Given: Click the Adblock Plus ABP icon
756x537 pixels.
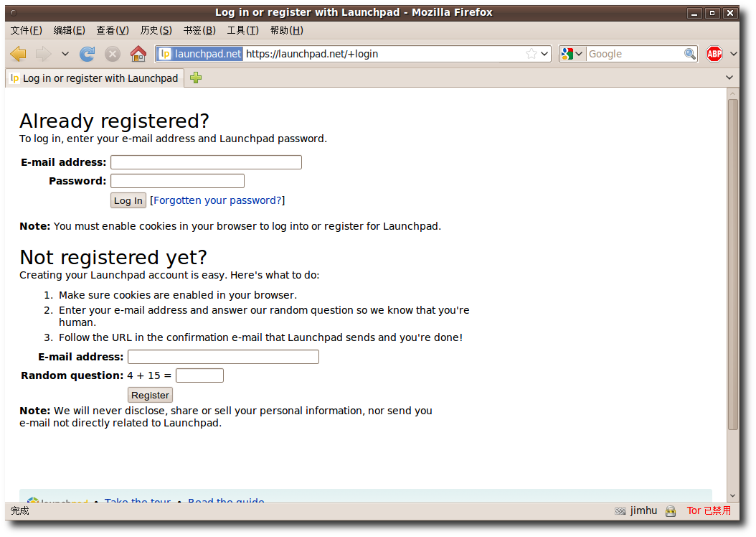Looking at the screenshot, I should [714, 54].
